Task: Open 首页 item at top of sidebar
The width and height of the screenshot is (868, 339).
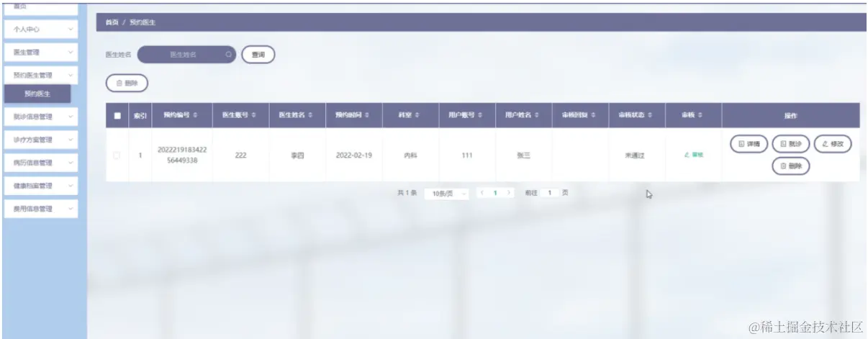Action: [x=40, y=7]
